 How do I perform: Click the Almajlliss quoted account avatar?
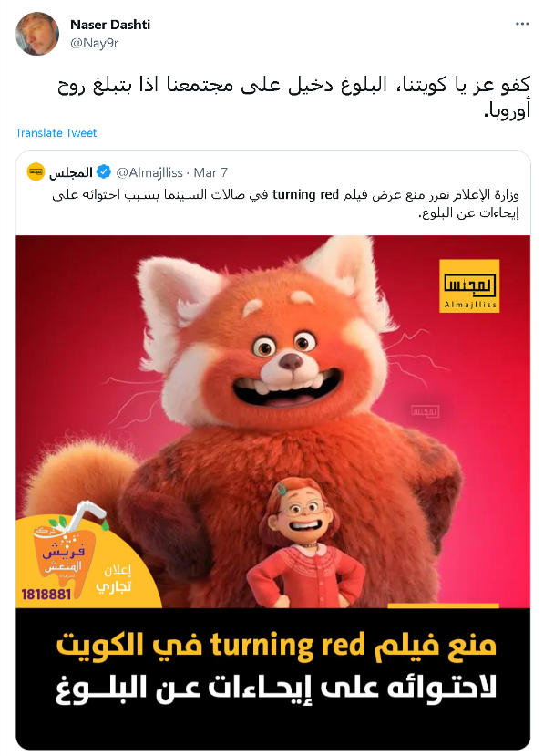[x=36, y=171]
